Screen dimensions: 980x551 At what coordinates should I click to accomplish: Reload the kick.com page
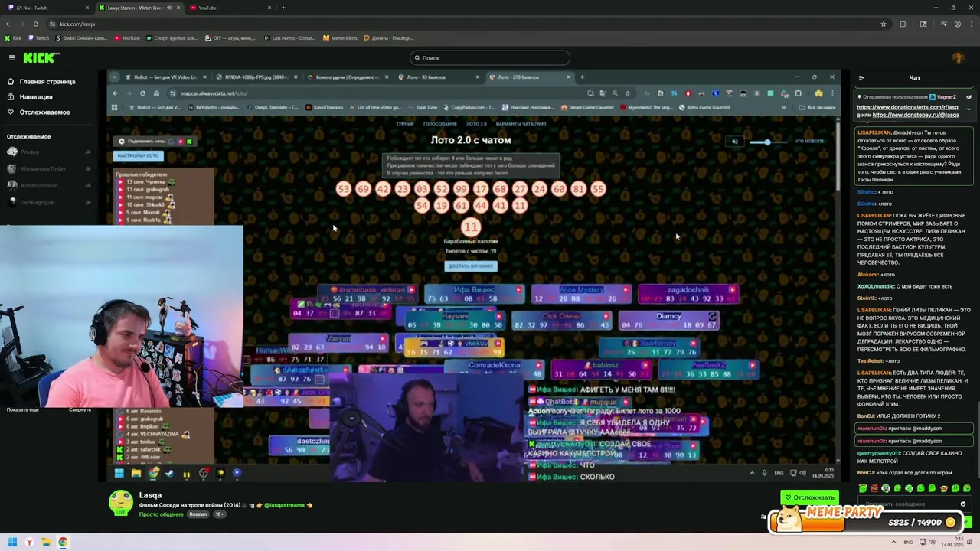[35, 24]
